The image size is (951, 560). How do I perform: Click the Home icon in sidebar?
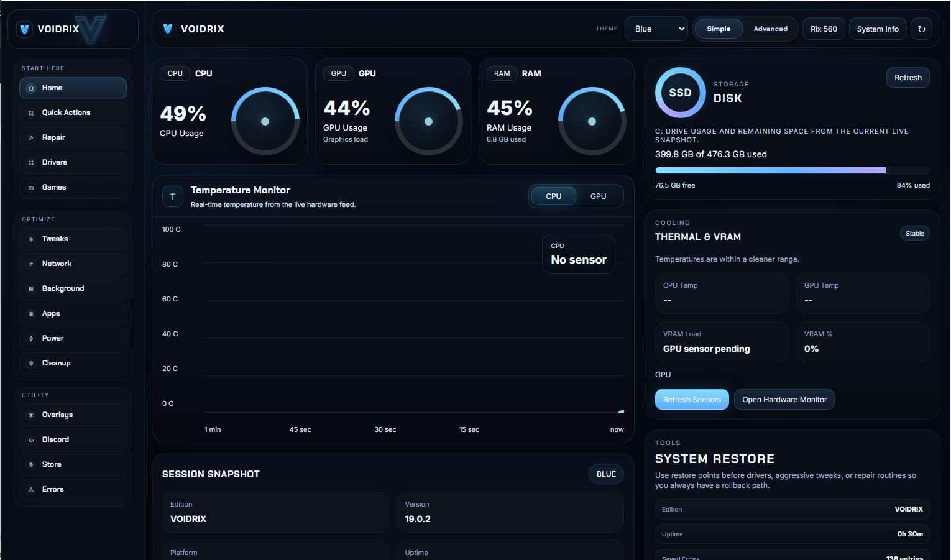pyautogui.click(x=31, y=88)
